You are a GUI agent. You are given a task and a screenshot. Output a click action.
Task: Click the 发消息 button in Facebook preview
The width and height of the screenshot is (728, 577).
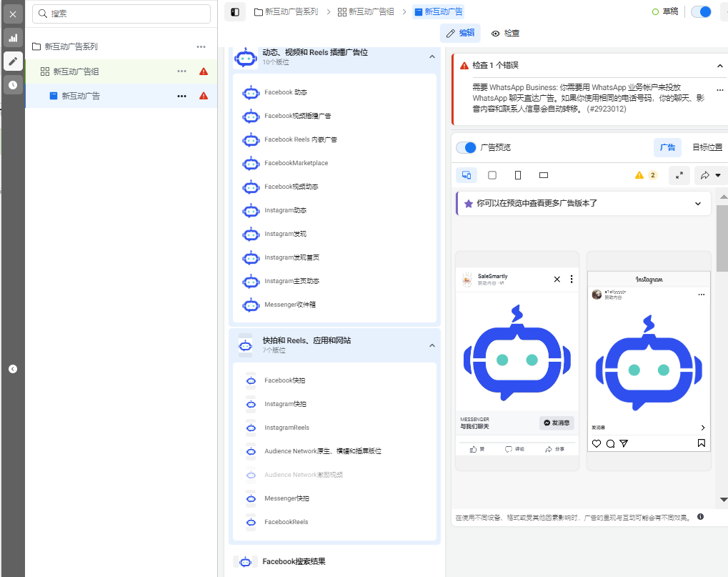(x=557, y=423)
